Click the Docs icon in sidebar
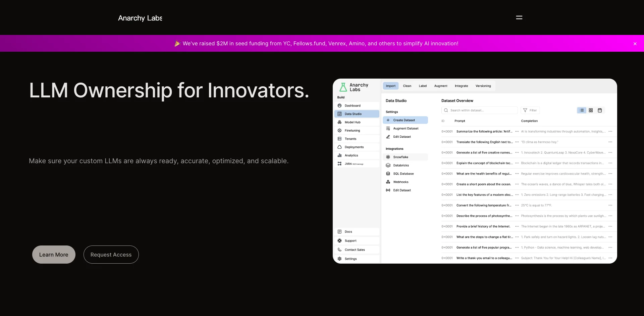 coord(339,232)
